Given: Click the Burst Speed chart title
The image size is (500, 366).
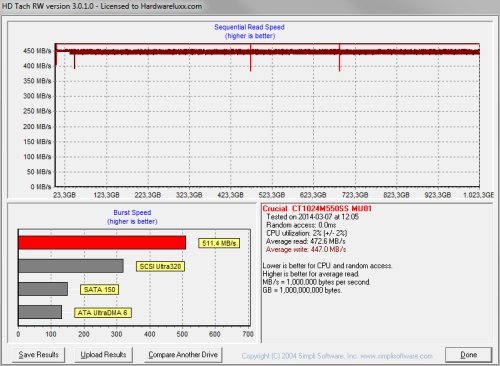Looking at the screenshot, I should click(x=132, y=212).
